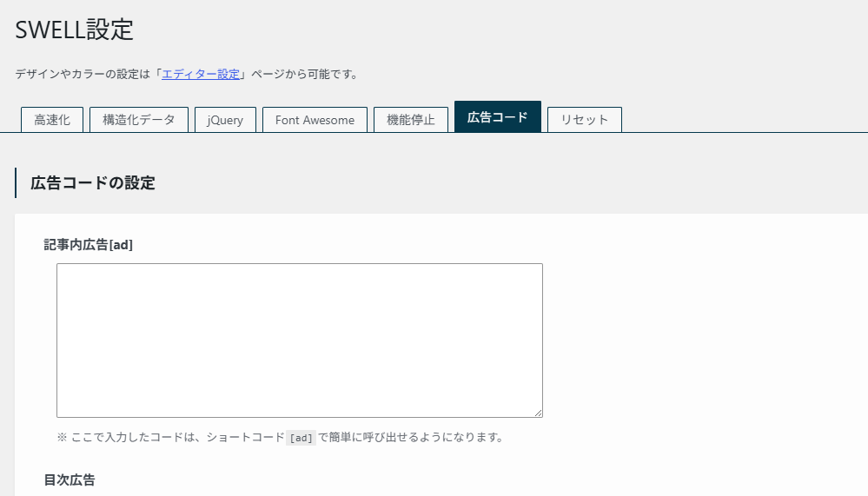Click the textarea resize handle corner
This screenshot has height=496, width=868.
coord(539,413)
